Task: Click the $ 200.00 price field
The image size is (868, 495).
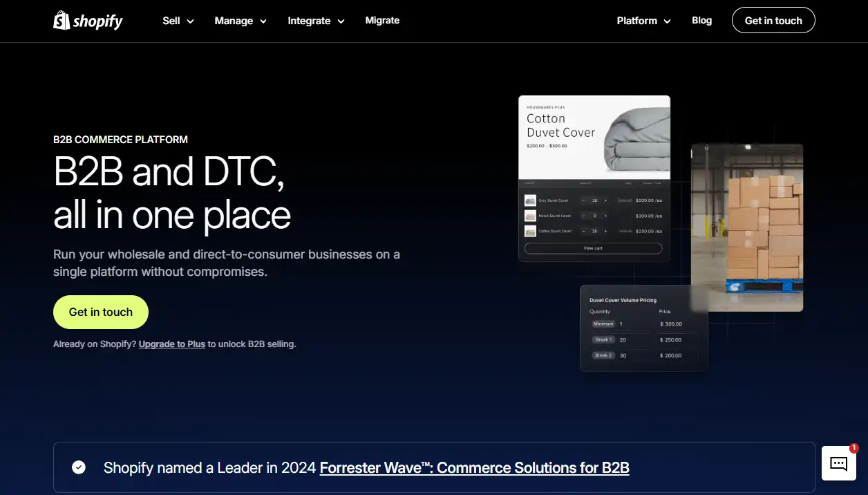Action: click(x=671, y=355)
